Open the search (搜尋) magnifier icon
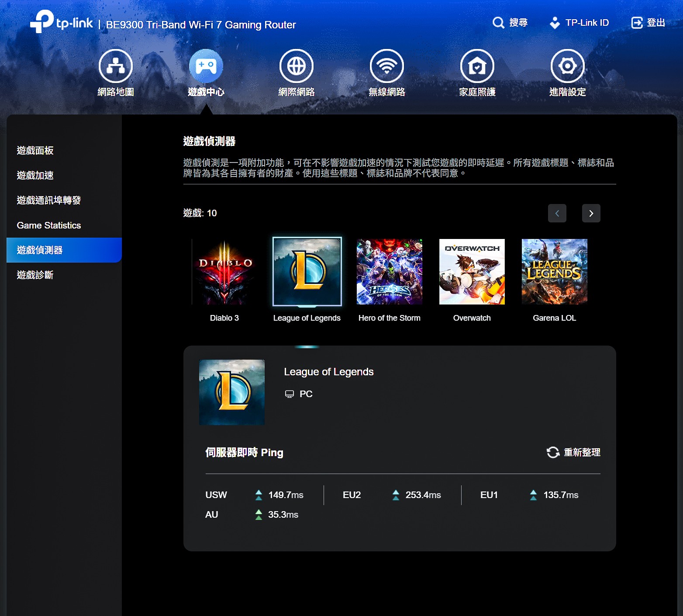Image resolution: width=683 pixels, height=616 pixels. point(498,23)
